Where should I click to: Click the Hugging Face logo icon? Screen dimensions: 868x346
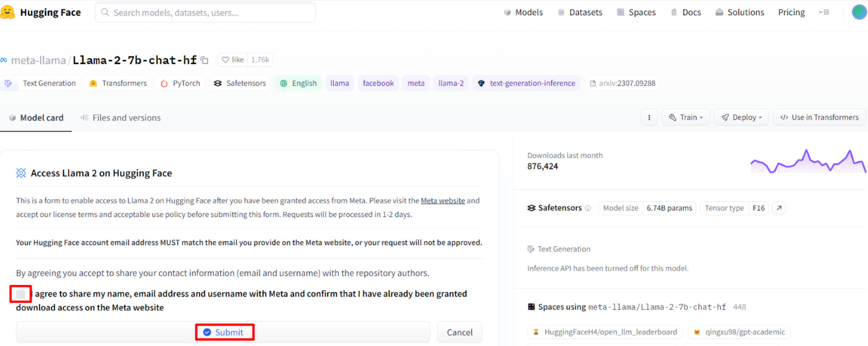8,12
